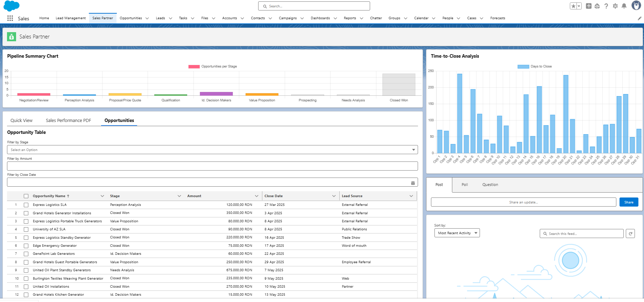
Task: Toggle the select-all checkbox in the table header
Action: point(26,196)
